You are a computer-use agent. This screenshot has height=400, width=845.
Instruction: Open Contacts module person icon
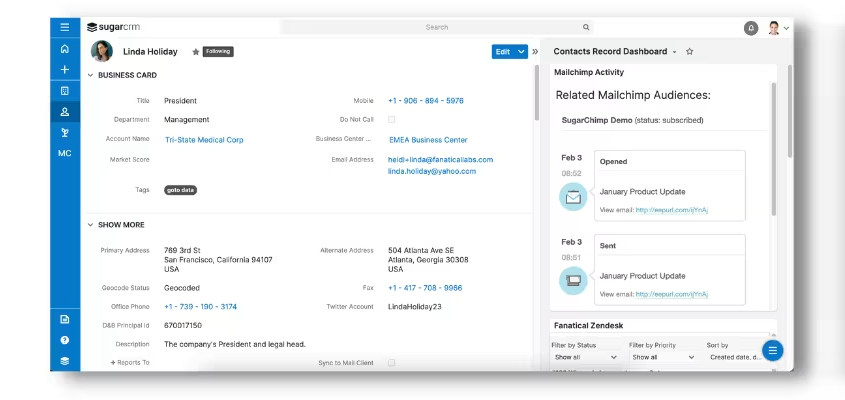65,112
